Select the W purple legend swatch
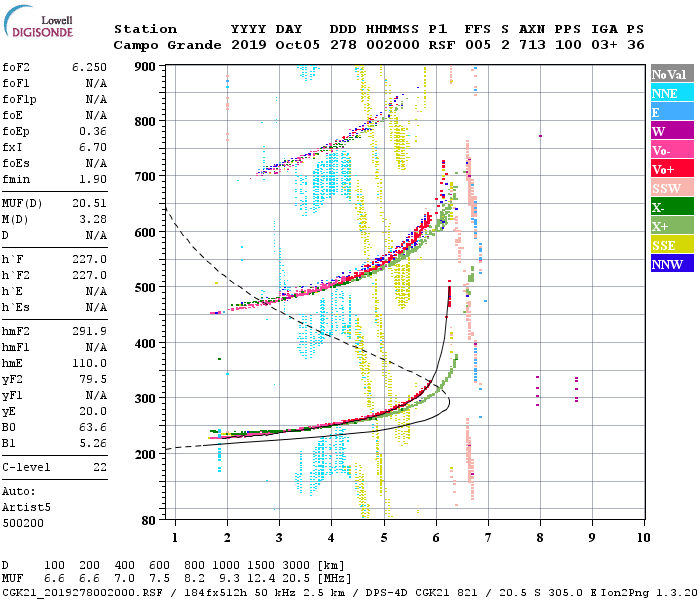 (672, 130)
